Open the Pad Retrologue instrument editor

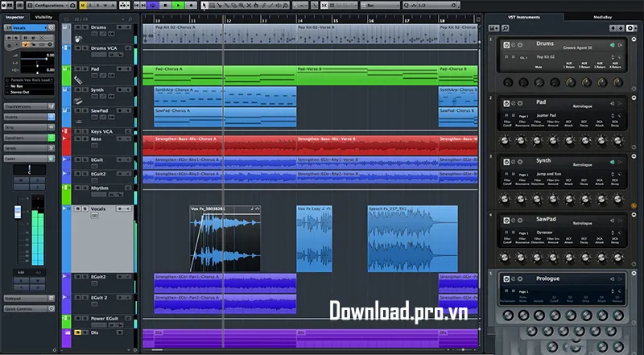pyautogui.click(x=514, y=104)
